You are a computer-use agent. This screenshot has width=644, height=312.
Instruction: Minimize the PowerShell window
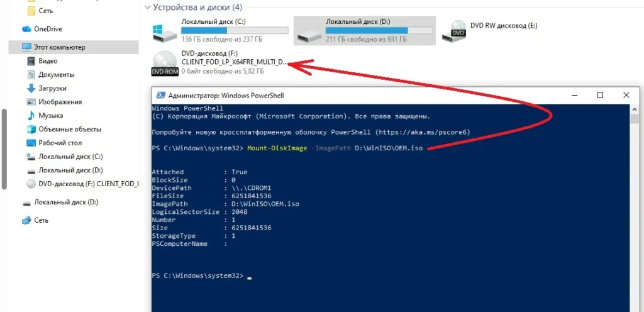[575, 95]
